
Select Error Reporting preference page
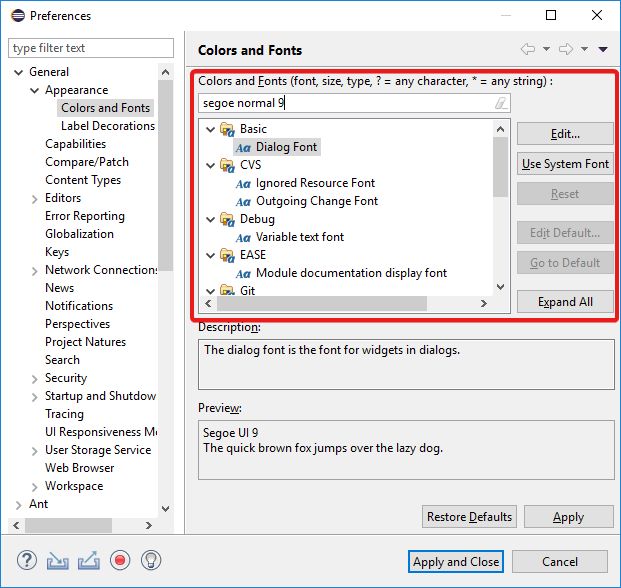(x=85, y=216)
